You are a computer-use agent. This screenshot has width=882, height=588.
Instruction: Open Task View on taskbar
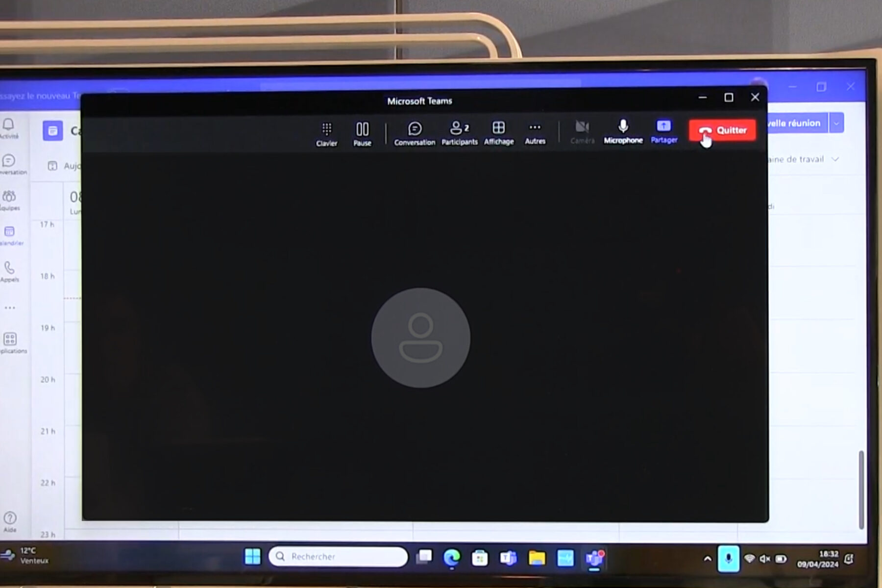coord(424,557)
